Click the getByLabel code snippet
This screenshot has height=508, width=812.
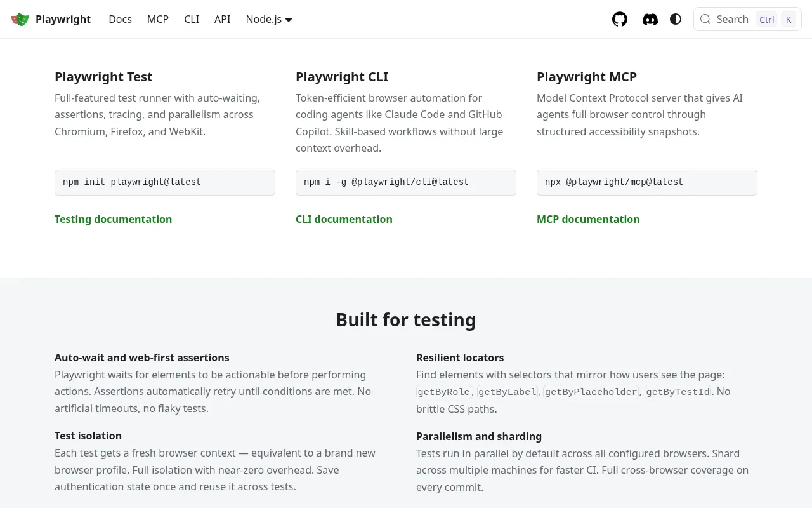pos(507,392)
